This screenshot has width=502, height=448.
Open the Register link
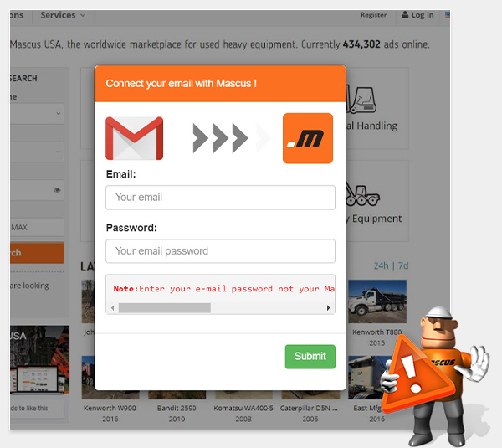[x=374, y=15]
